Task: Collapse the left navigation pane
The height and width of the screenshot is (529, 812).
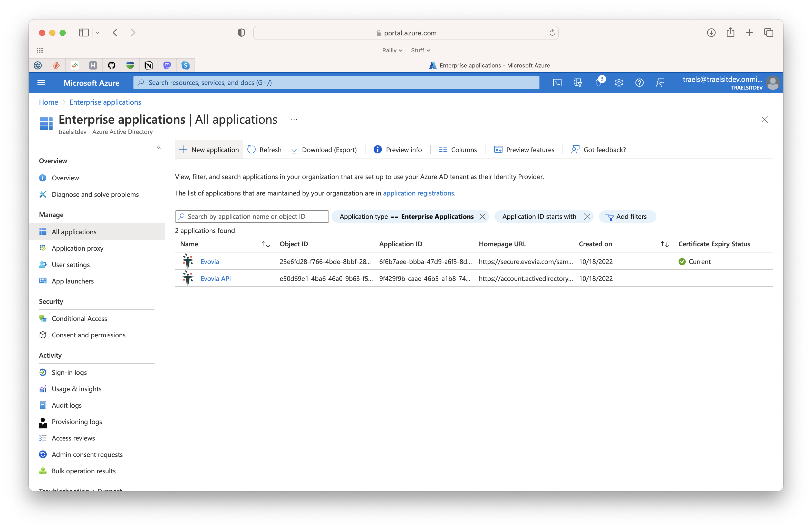Action: [x=159, y=147]
